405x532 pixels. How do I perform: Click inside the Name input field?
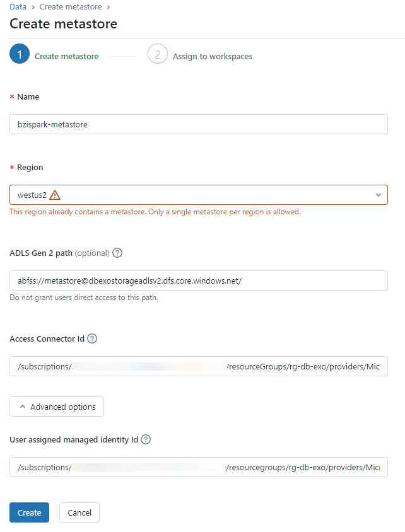tap(198, 124)
